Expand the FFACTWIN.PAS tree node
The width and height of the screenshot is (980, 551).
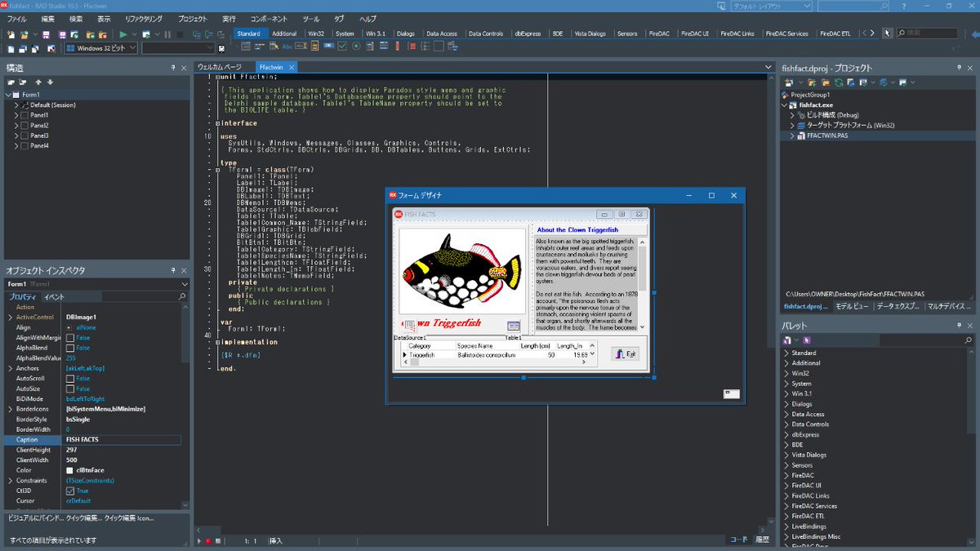[792, 136]
